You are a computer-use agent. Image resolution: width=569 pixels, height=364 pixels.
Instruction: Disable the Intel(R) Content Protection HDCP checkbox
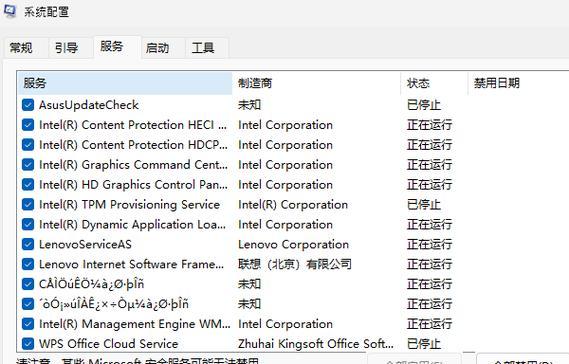(28, 145)
